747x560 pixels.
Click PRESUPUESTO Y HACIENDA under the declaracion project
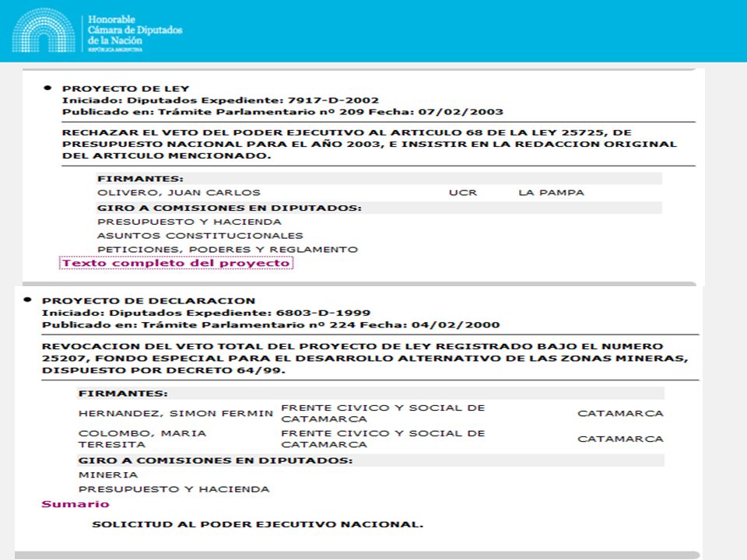tap(174, 489)
